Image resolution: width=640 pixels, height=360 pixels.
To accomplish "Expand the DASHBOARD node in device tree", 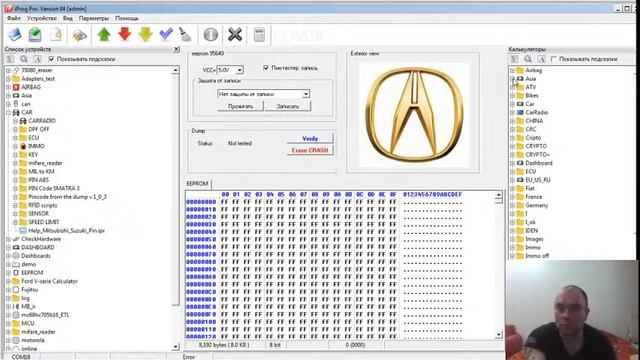I will tap(8, 247).
